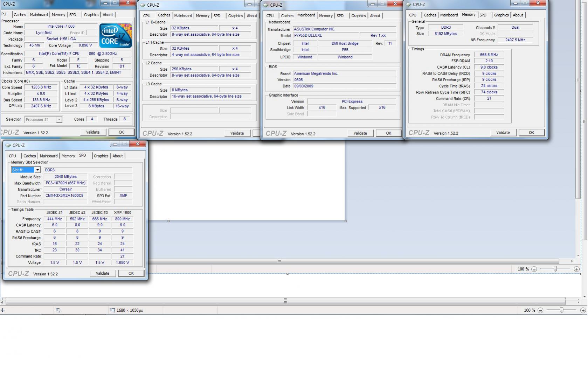
Task: Click the package value "Socket 1156 LGA"
Action: point(61,39)
